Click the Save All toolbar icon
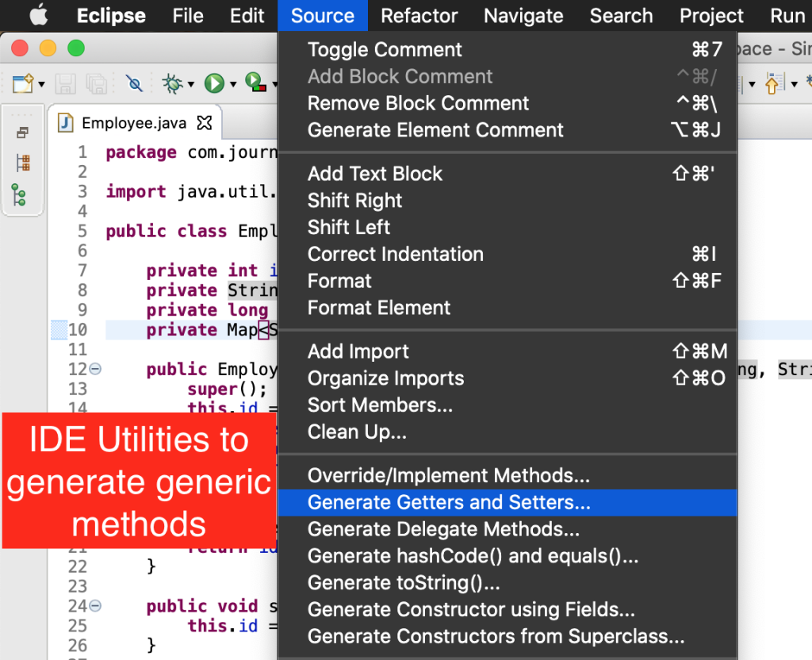The height and width of the screenshot is (660, 812). point(96,84)
